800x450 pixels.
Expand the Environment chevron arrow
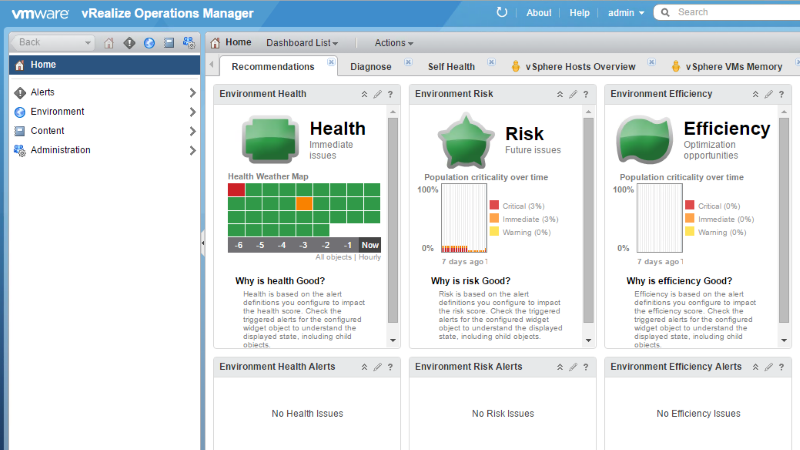pos(192,112)
